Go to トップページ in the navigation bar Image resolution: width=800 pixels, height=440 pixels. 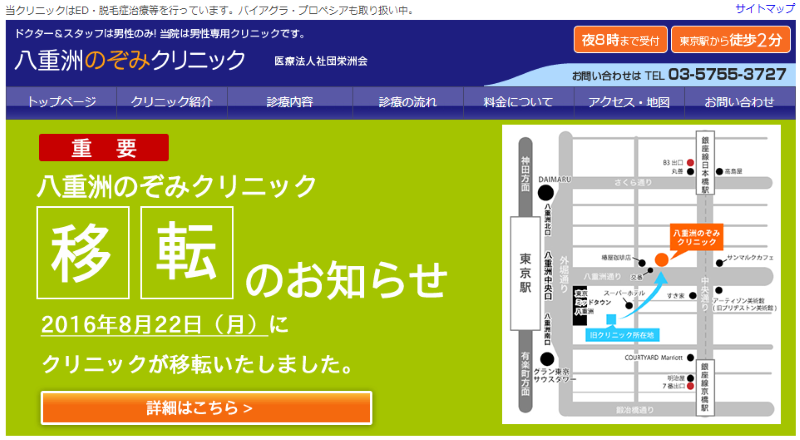coord(61,102)
